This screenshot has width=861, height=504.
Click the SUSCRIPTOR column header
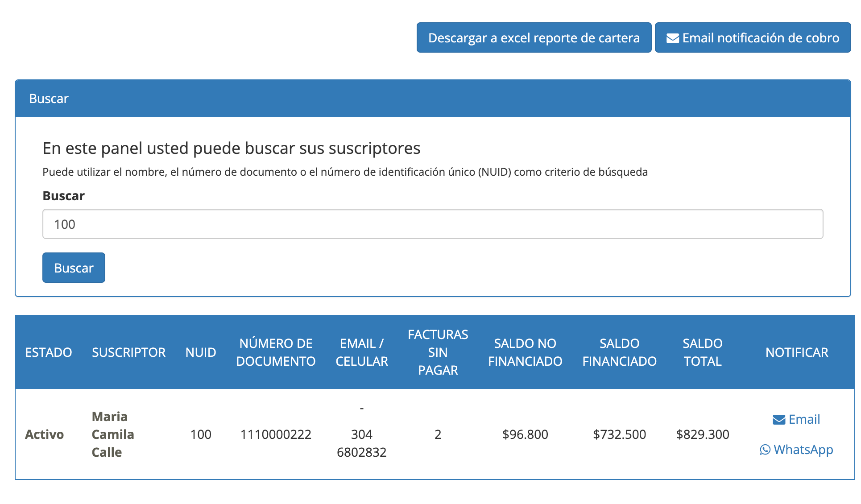coord(128,352)
